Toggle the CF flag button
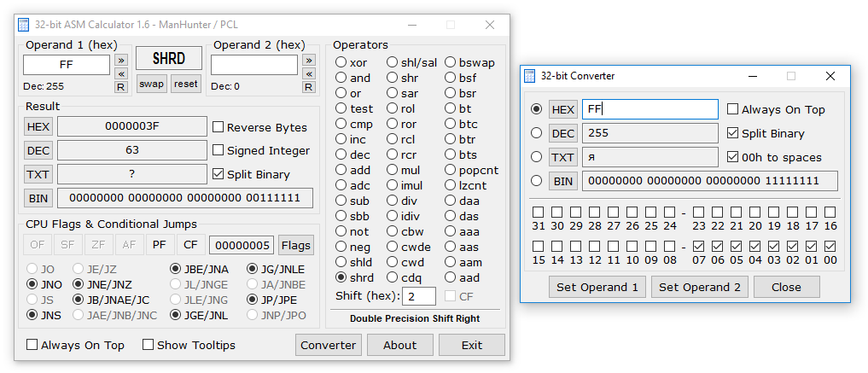Screen dimensions: 868x373 [190, 246]
